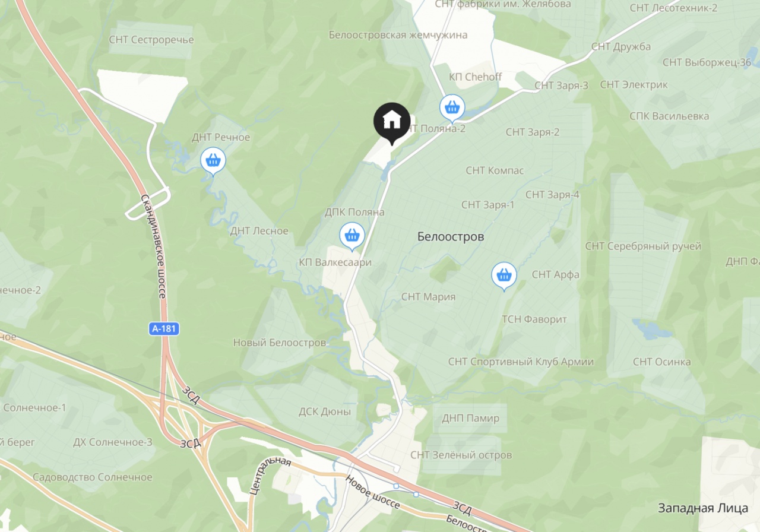The width and height of the screenshot is (760, 532).
Task: Click the СНТ Сестроречье label
Action: [x=151, y=40]
